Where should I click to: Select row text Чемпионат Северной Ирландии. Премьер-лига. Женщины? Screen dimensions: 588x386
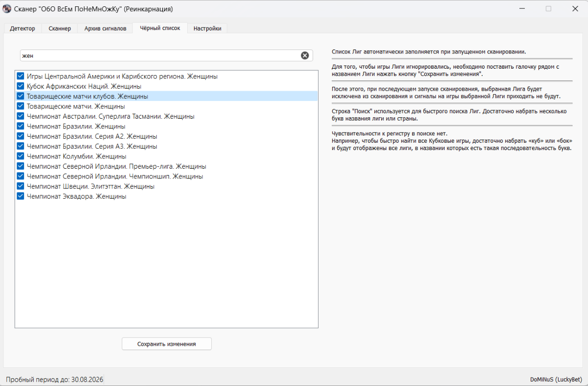tap(117, 166)
